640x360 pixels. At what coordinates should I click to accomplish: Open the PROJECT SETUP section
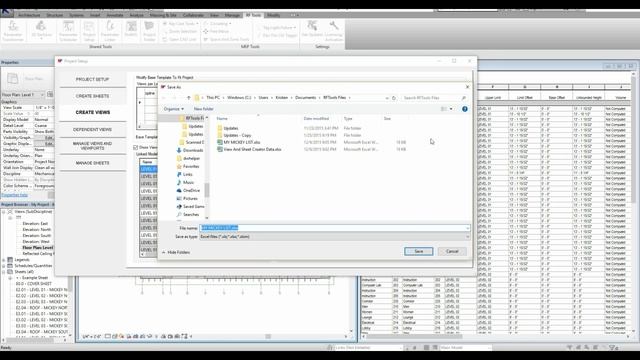(x=92, y=79)
